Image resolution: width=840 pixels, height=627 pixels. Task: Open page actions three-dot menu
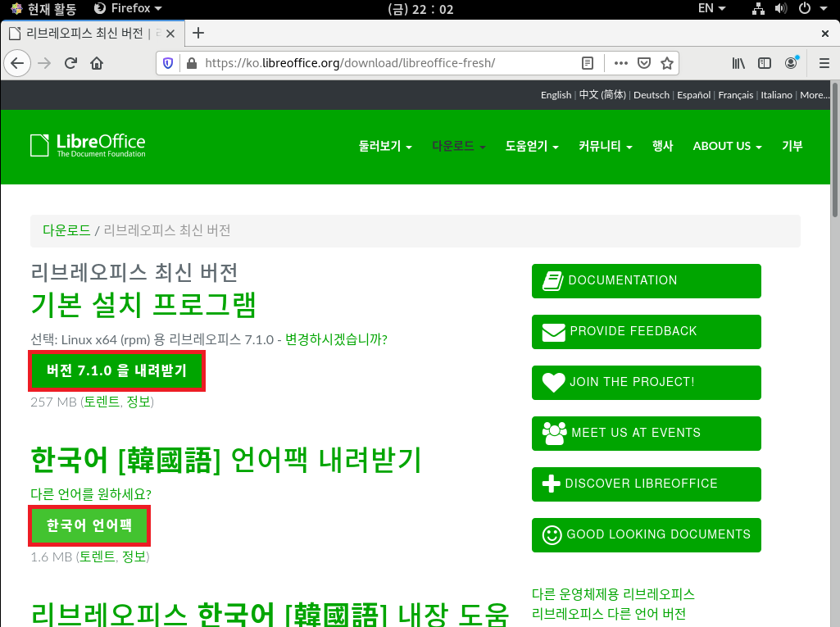621,63
